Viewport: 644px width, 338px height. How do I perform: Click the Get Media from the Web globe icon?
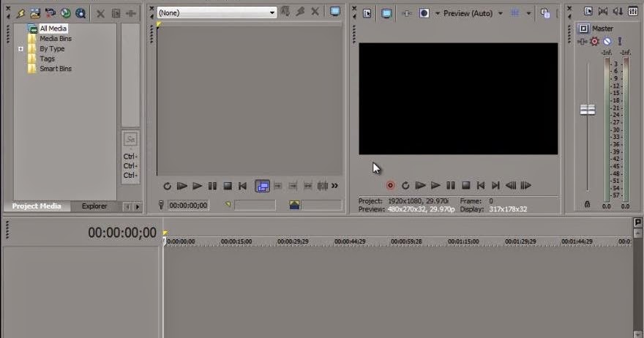[65, 14]
